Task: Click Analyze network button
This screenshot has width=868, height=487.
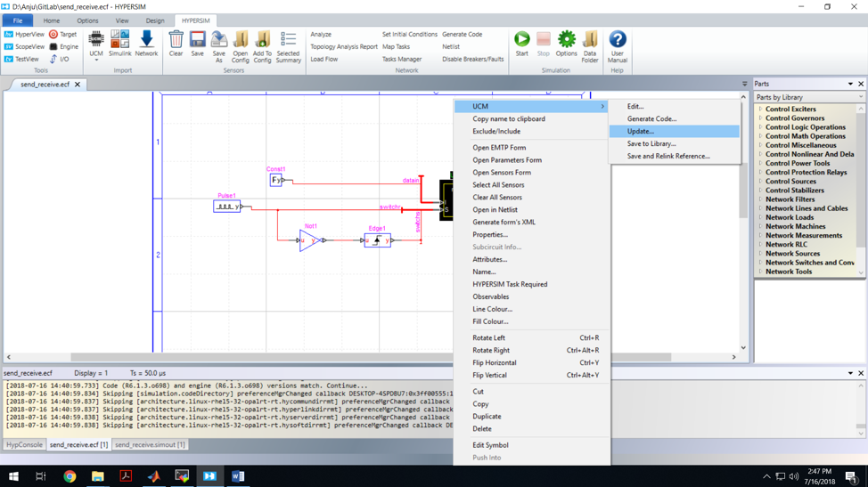Action: coord(321,34)
